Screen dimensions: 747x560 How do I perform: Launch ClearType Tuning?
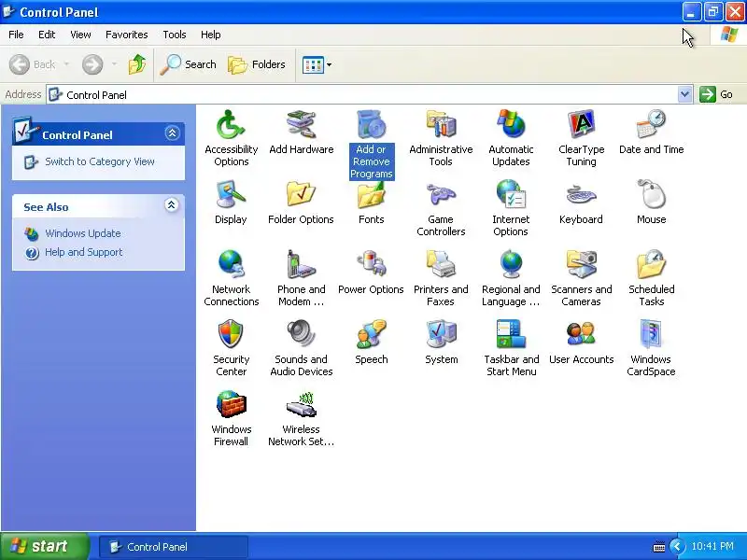pyautogui.click(x=581, y=138)
